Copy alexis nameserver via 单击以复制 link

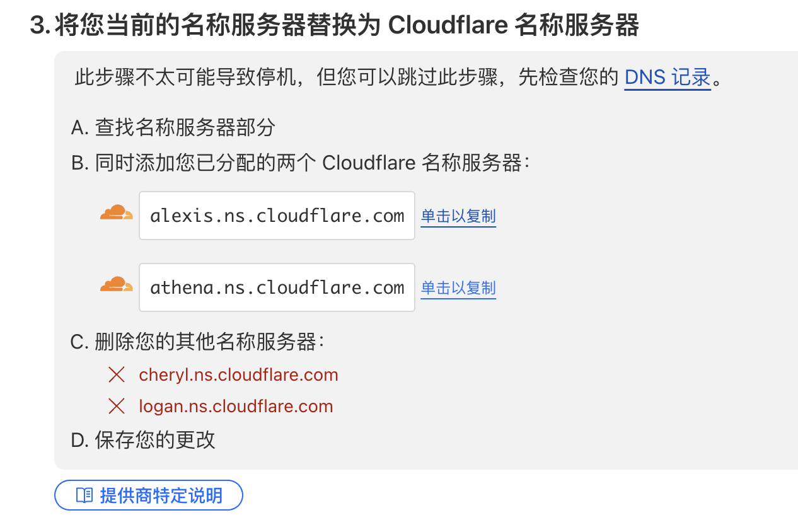point(458,216)
